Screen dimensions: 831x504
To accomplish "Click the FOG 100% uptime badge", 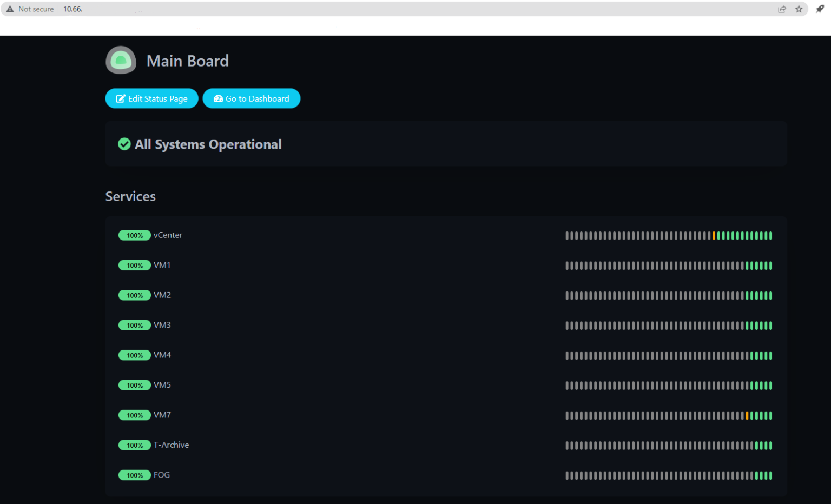I will tap(135, 475).
